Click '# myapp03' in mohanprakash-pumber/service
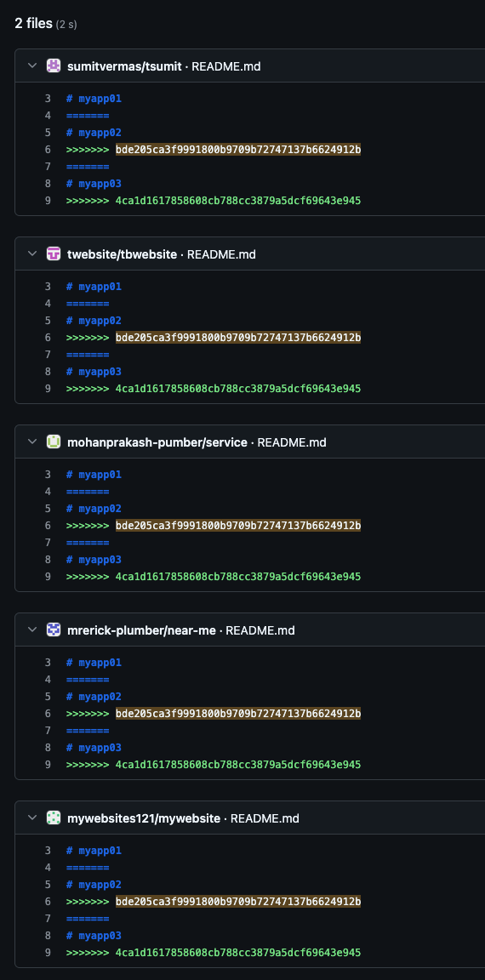Viewport: 485px width, 980px height. tap(94, 560)
